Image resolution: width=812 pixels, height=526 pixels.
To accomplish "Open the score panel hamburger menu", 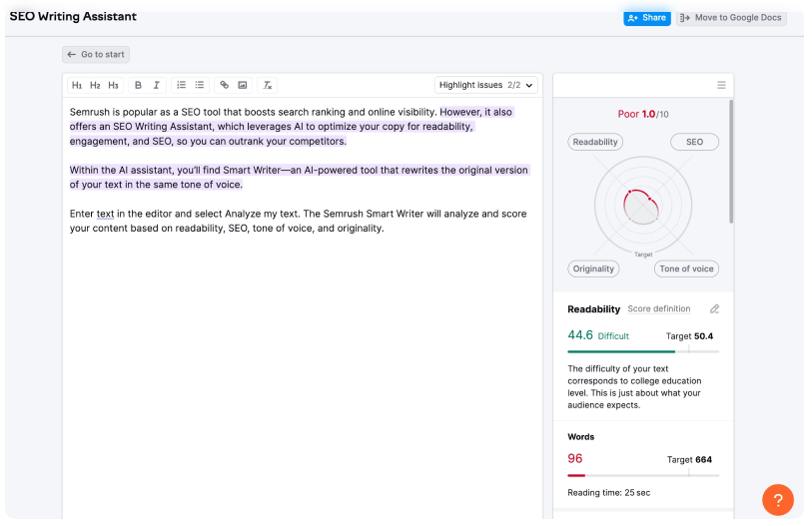I will point(721,86).
